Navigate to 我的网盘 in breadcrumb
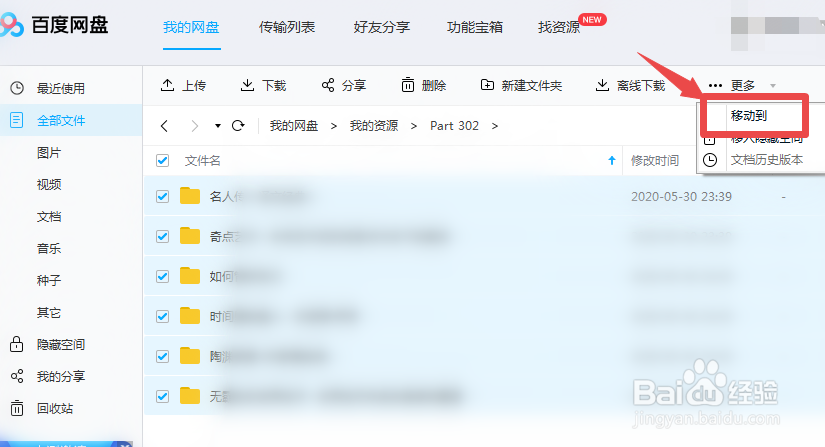This screenshot has height=447, width=825. click(294, 126)
